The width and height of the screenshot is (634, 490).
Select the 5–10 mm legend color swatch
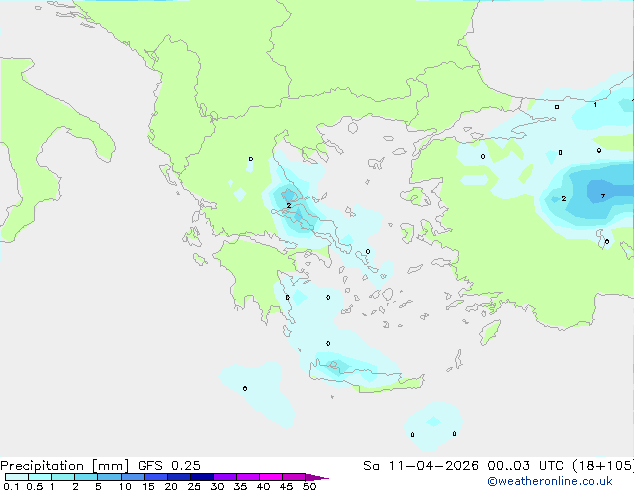click(109, 477)
